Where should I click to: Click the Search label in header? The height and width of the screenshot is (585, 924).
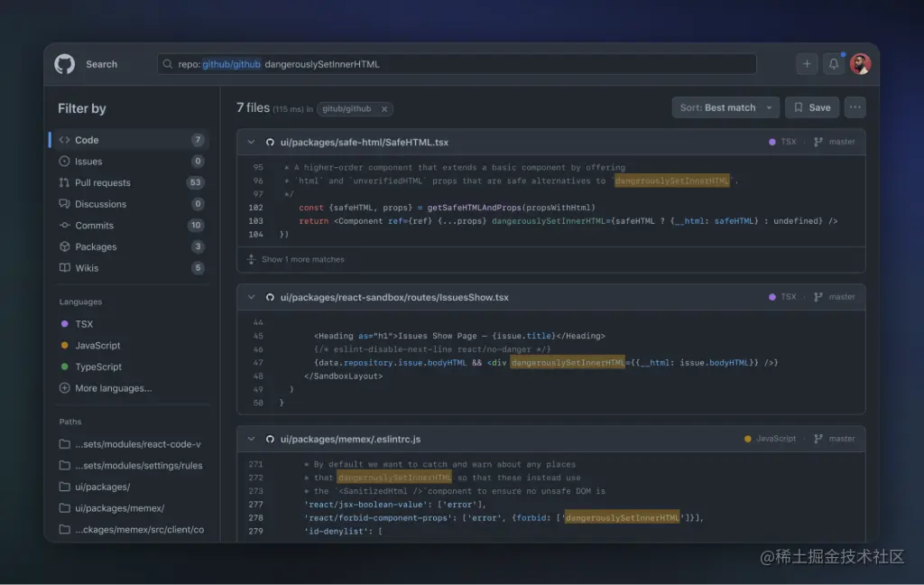[101, 64]
